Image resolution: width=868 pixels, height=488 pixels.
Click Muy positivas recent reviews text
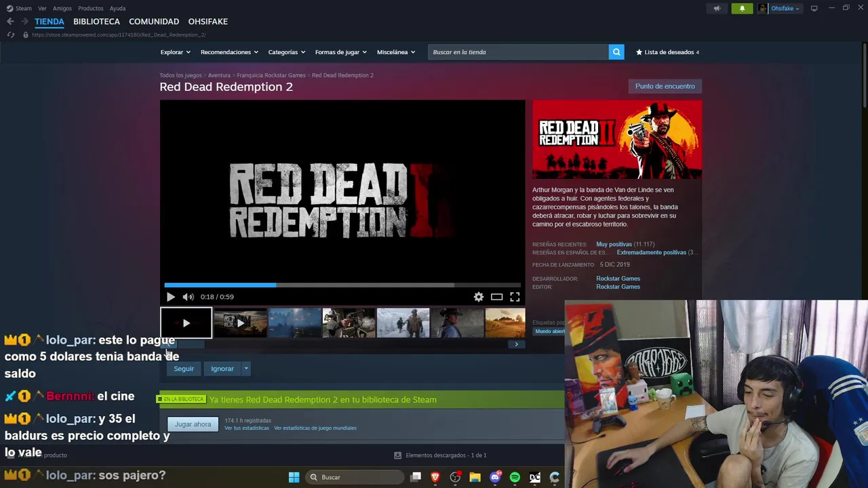(x=614, y=244)
